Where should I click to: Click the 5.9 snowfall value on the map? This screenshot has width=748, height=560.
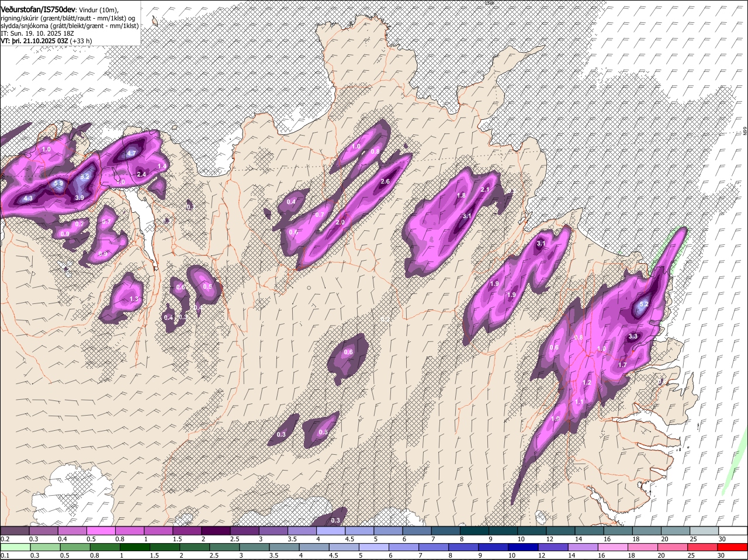point(58,184)
